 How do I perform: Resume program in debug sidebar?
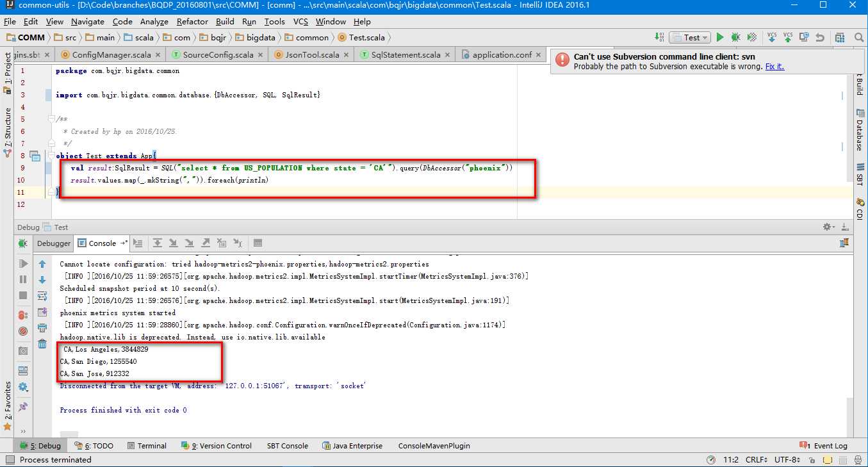click(23, 263)
